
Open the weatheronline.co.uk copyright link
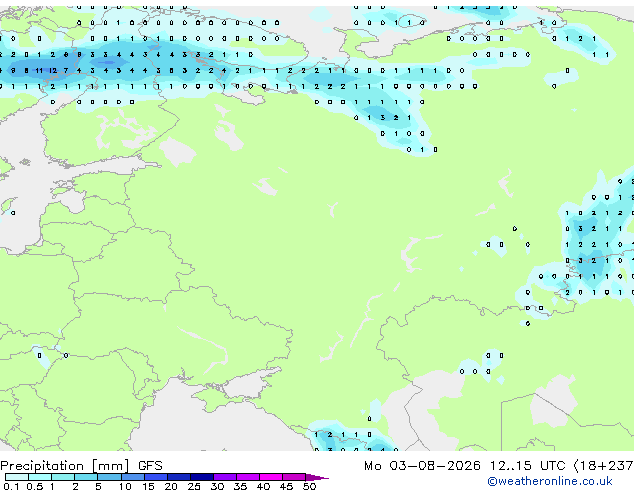(550, 481)
